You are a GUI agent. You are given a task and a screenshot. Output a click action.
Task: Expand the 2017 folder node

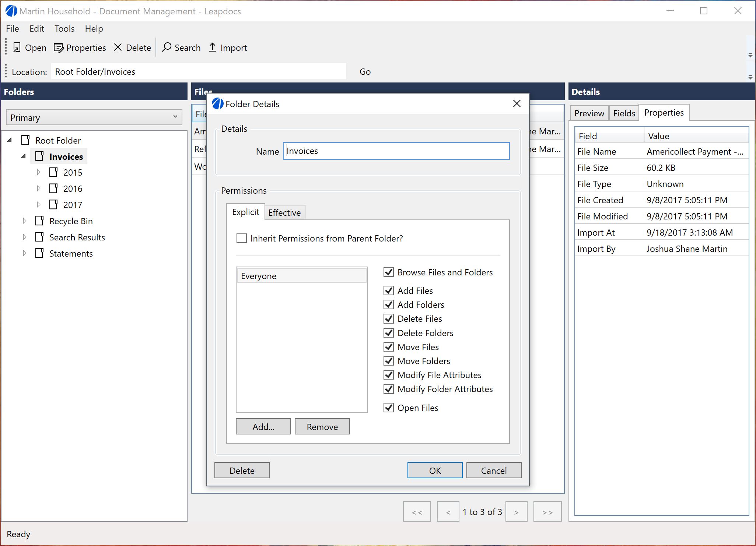[x=38, y=205]
